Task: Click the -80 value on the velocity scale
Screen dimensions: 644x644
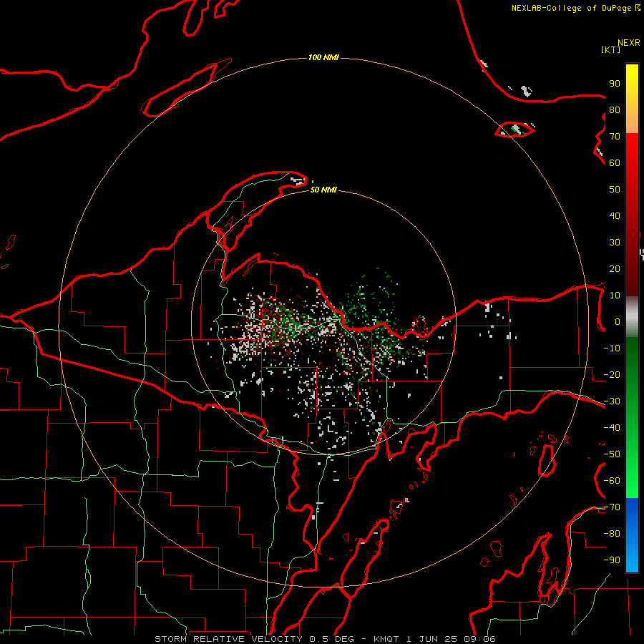Action: point(612,534)
